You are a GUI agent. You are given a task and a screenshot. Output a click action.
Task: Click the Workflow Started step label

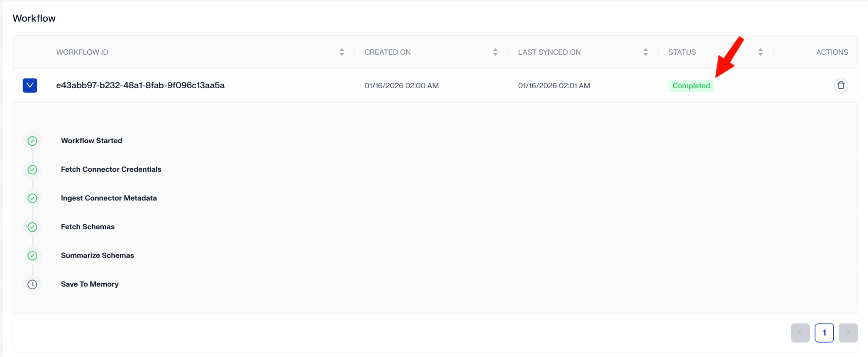point(92,141)
